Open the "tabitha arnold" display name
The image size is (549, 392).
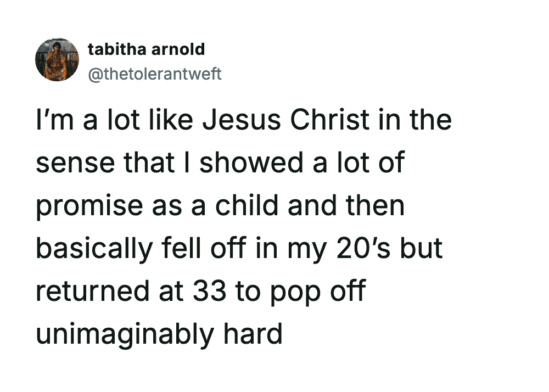point(146,49)
